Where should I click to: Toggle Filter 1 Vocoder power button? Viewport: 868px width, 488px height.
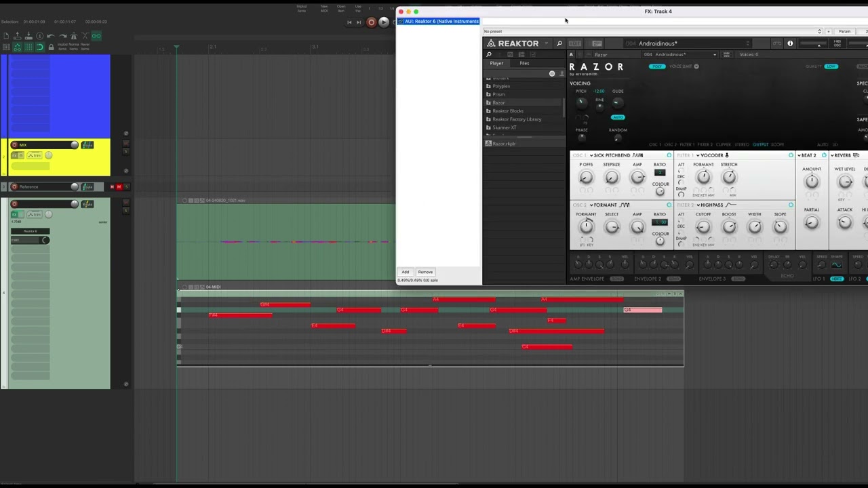click(791, 155)
